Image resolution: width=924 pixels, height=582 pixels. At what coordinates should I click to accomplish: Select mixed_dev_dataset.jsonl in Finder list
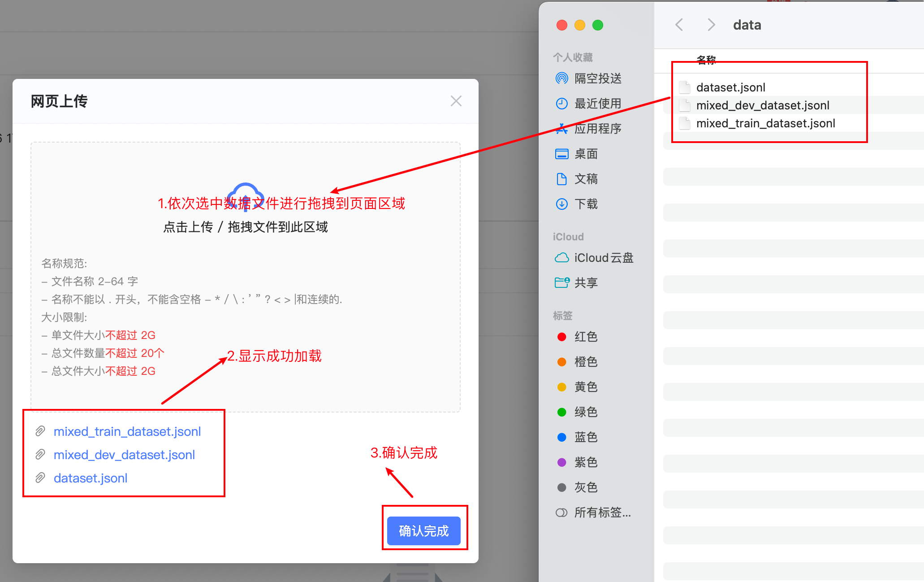(762, 105)
